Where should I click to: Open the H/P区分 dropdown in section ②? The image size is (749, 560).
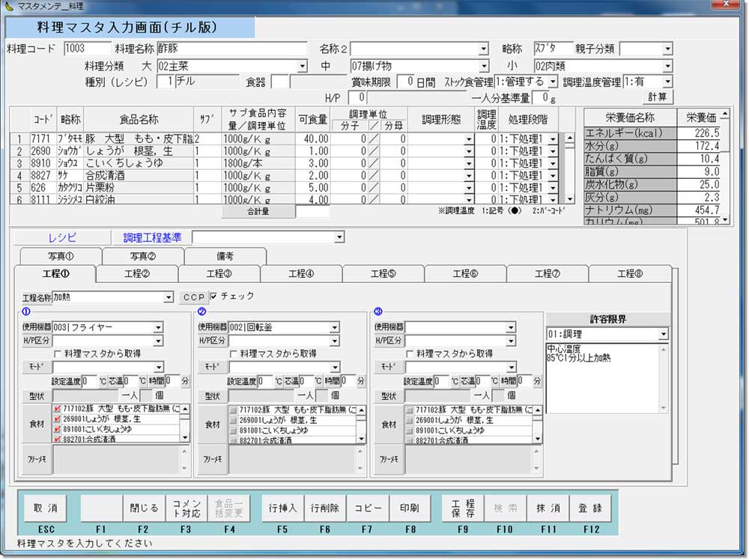[334, 341]
